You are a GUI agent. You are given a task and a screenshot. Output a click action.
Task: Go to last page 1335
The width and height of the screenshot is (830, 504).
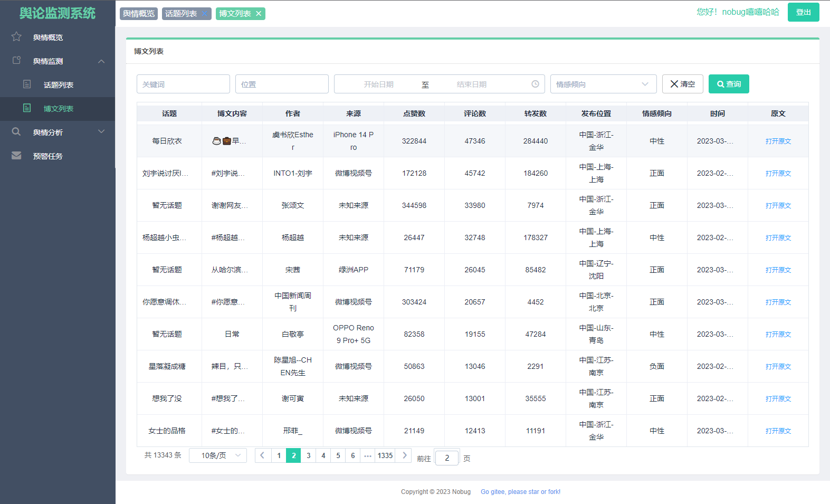coord(385,455)
